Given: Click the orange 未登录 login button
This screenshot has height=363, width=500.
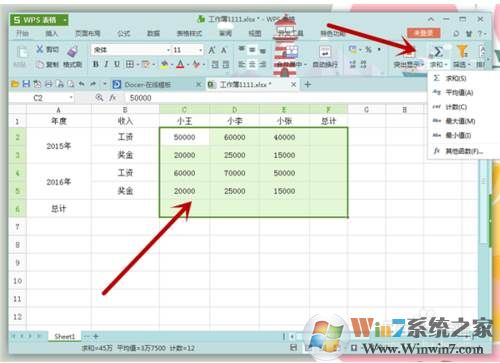Looking at the screenshot, I should point(423,33).
